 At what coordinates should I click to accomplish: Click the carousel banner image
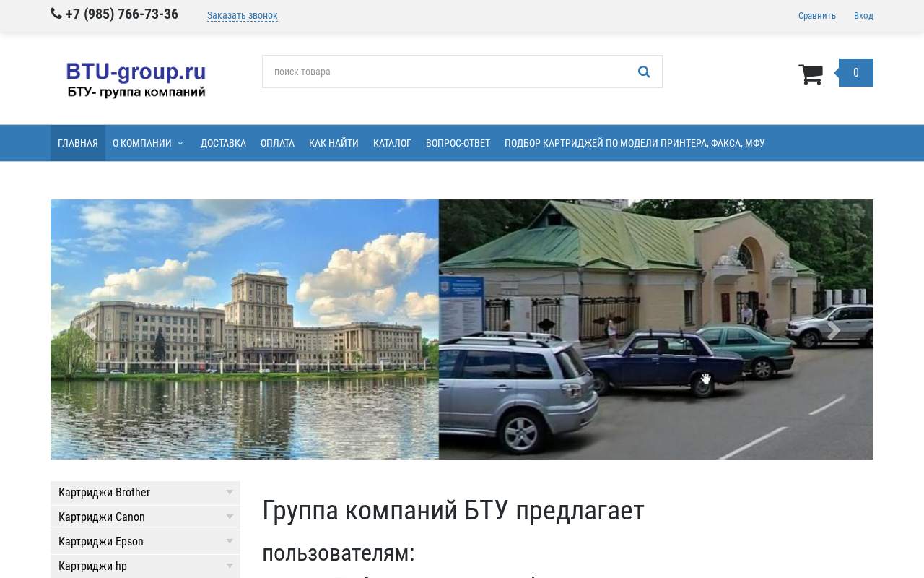tap(462, 329)
